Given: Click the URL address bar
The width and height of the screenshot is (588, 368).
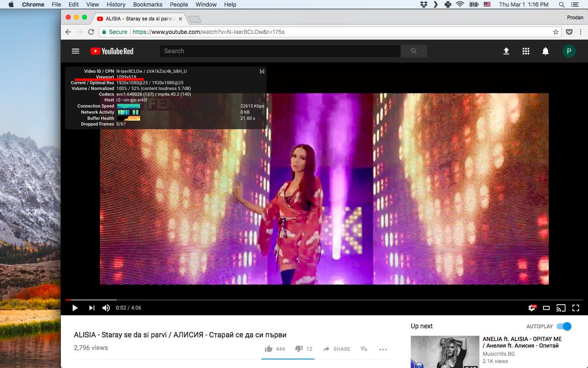Looking at the screenshot, I should click(330, 32).
